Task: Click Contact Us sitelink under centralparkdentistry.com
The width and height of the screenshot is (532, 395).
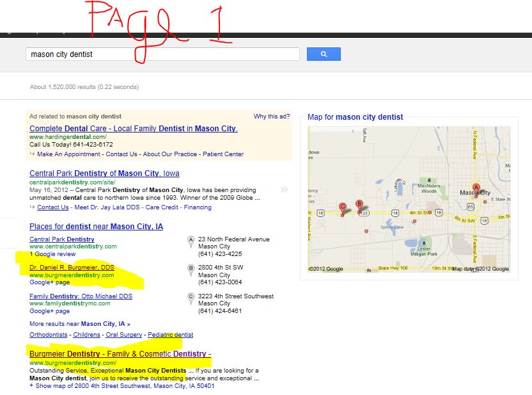Action: click(53, 207)
